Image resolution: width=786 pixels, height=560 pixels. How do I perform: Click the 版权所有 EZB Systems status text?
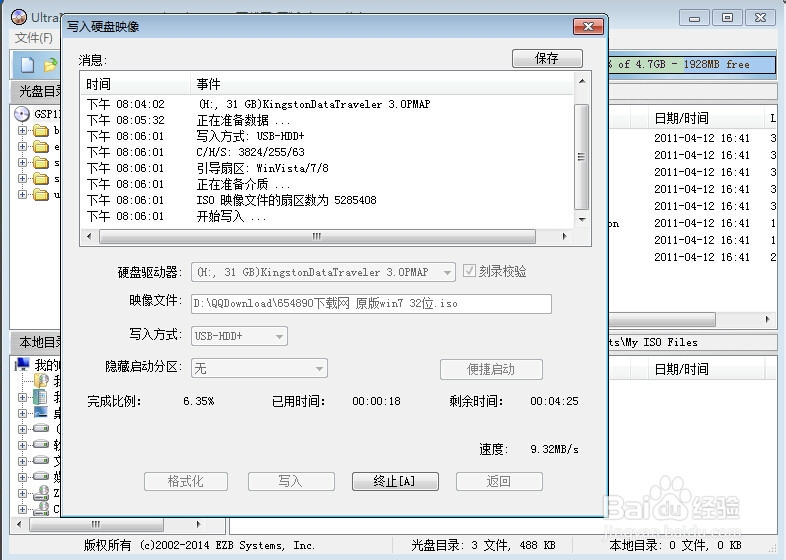point(199,545)
